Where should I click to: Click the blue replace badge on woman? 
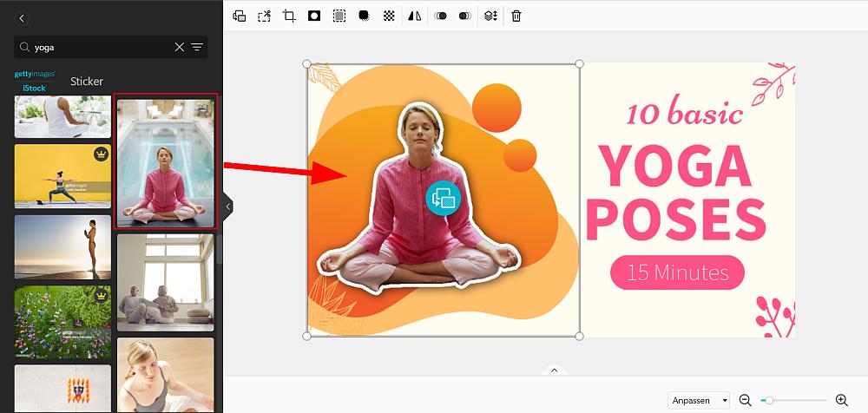pos(443,198)
